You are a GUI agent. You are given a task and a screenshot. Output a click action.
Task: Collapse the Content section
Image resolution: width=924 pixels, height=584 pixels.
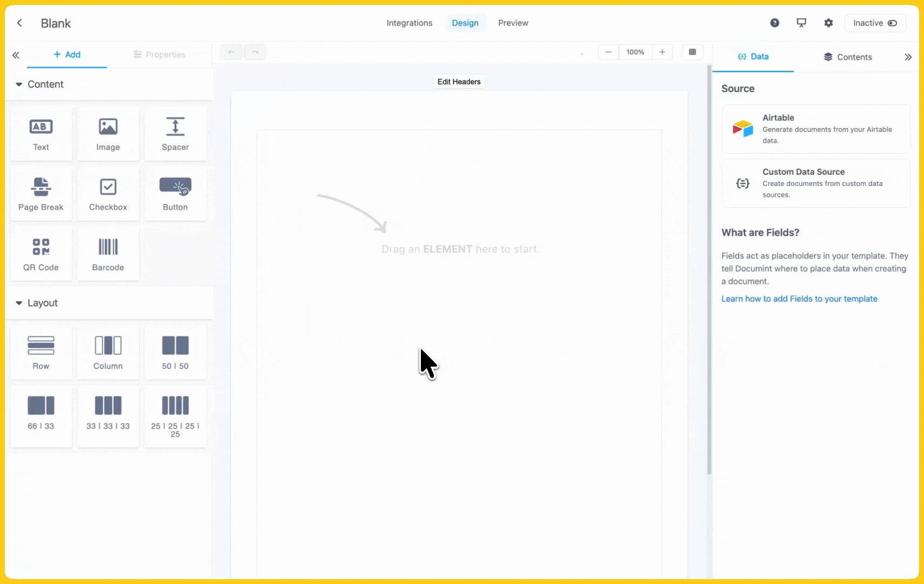click(x=19, y=84)
